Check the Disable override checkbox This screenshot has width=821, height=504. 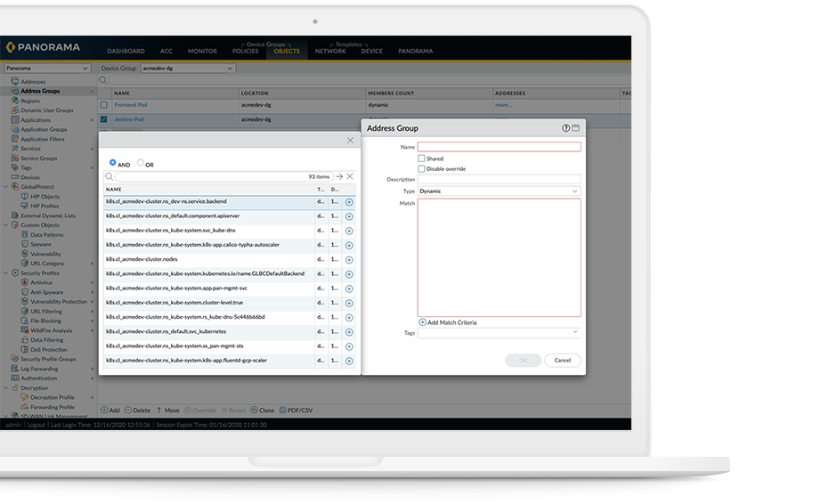click(x=421, y=168)
